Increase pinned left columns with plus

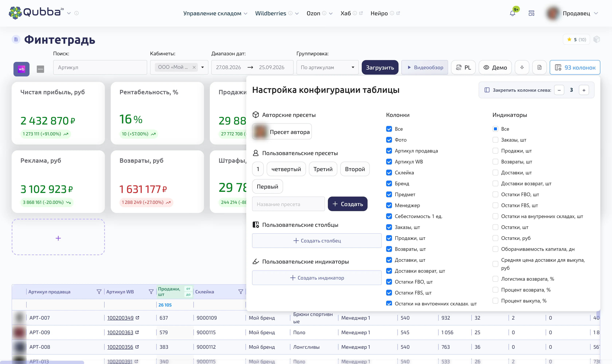[584, 90]
